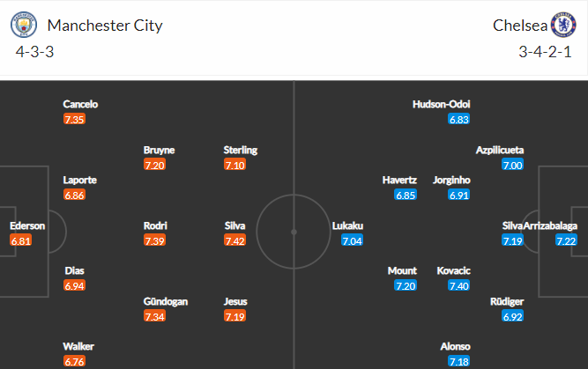Click Kovacic's 7.40 rating badge
Screen dimensions: 588x369
click(x=459, y=286)
